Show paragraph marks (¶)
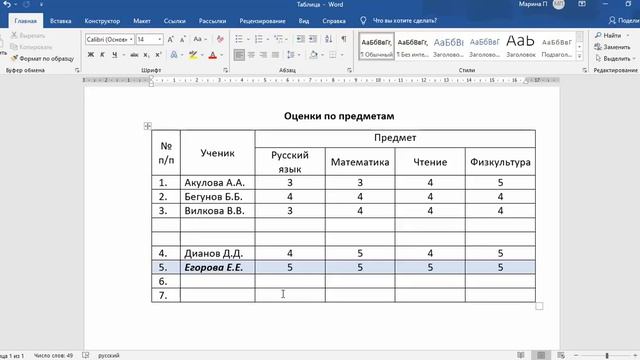640x360 pixels. (344, 39)
